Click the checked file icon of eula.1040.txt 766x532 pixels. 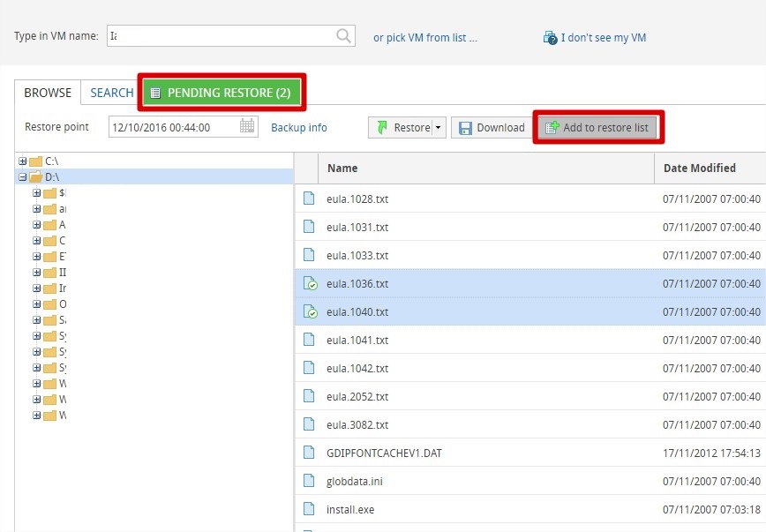tap(310, 312)
